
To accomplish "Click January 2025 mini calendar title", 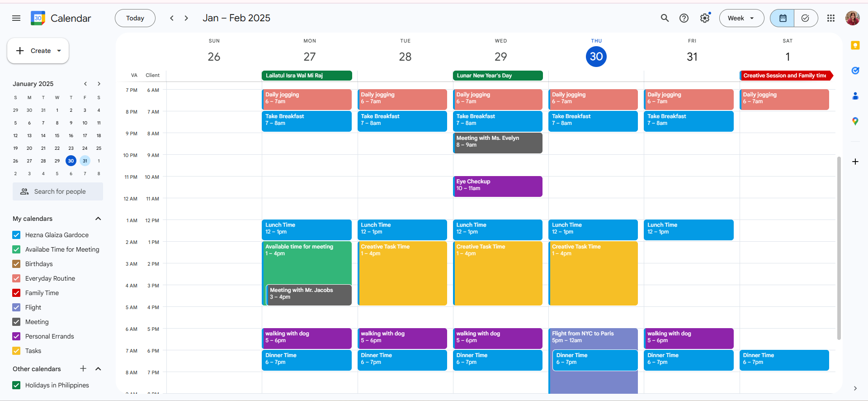I will coord(33,84).
